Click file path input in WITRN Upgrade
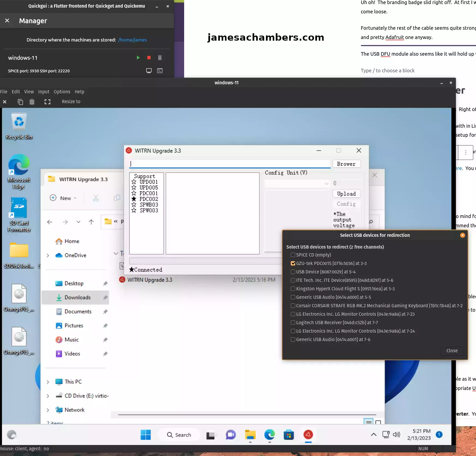This screenshot has height=456, width=476. coord(230,164)
